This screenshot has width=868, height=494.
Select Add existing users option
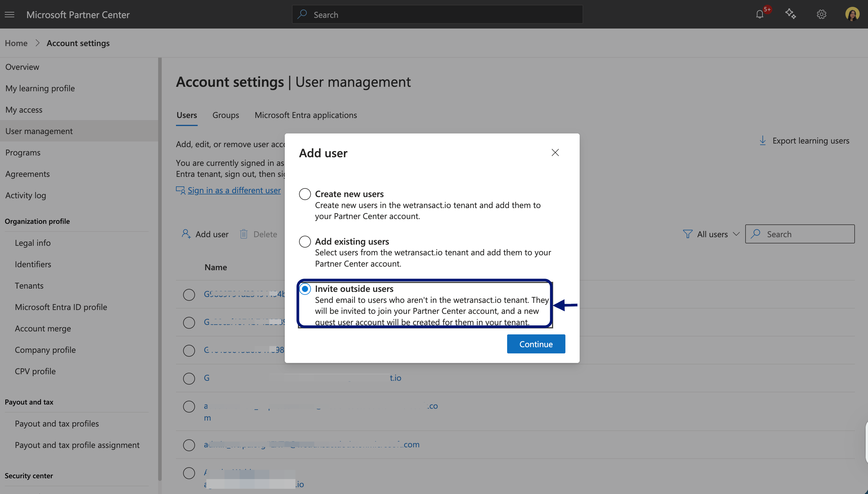pos(305,242)
